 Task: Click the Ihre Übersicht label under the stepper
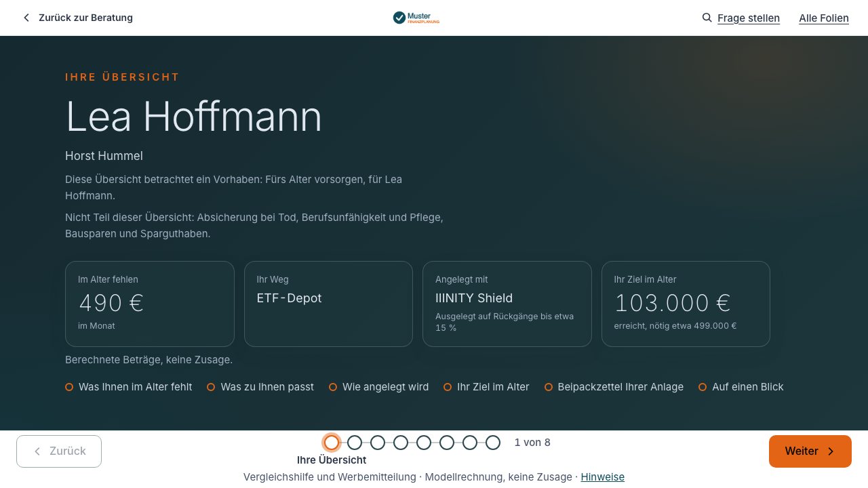332,460
